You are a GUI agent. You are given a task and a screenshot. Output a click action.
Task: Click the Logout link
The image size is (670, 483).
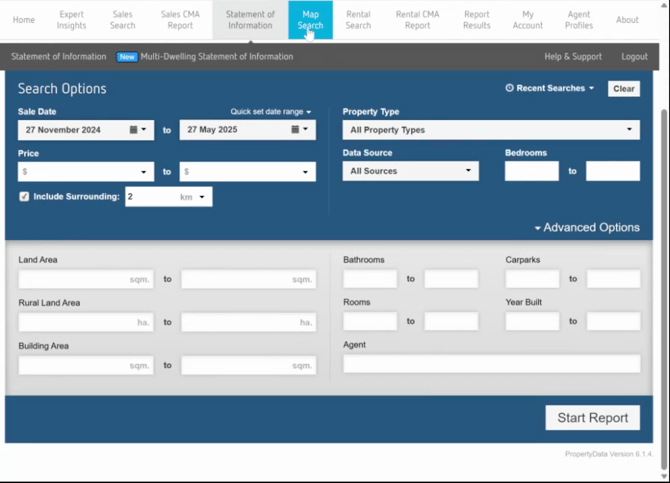coord(634,57)
